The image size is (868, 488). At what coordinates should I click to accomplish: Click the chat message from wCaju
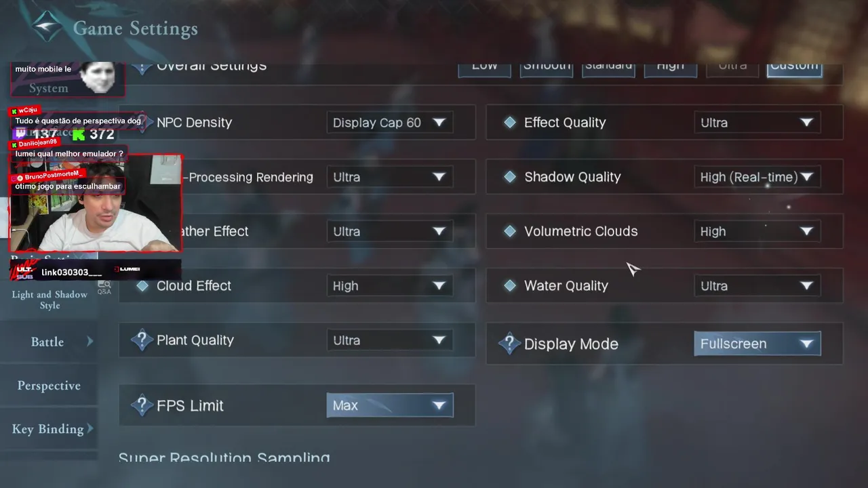click(x=78, y=121)
